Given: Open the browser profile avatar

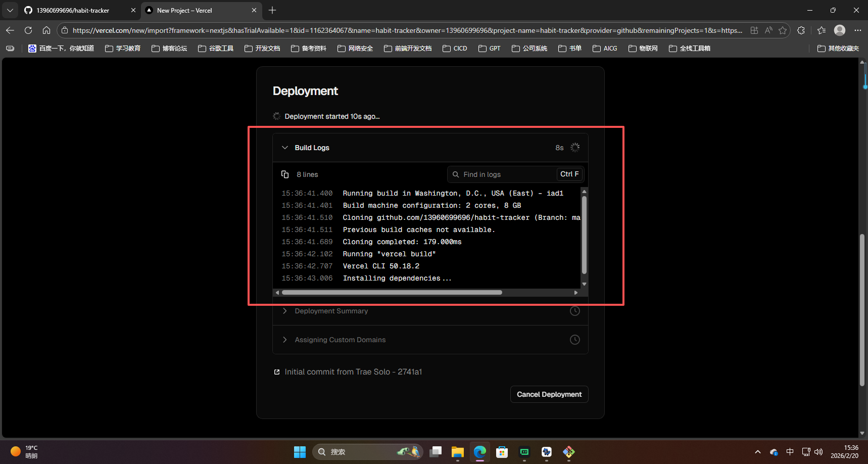Looking at the screenshot, I should tap(840, 30).
